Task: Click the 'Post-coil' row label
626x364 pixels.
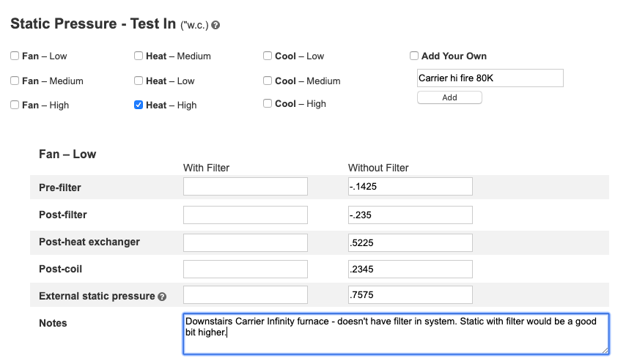Action: pos(60,269)
